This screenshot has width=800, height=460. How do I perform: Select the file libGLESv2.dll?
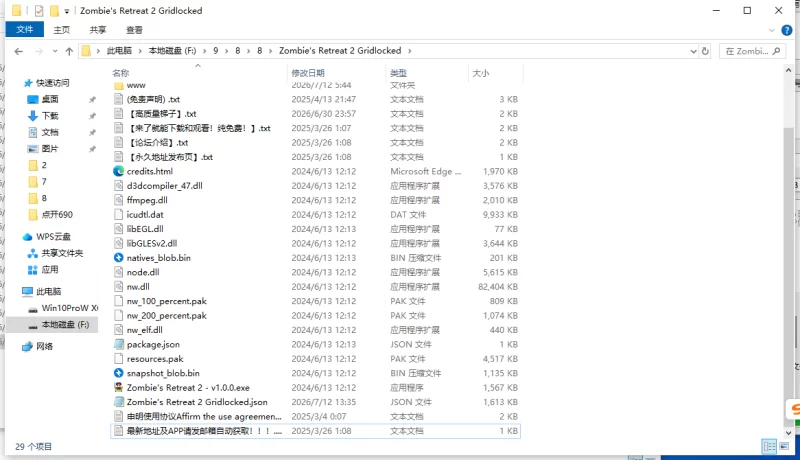[x=152, y=244]
